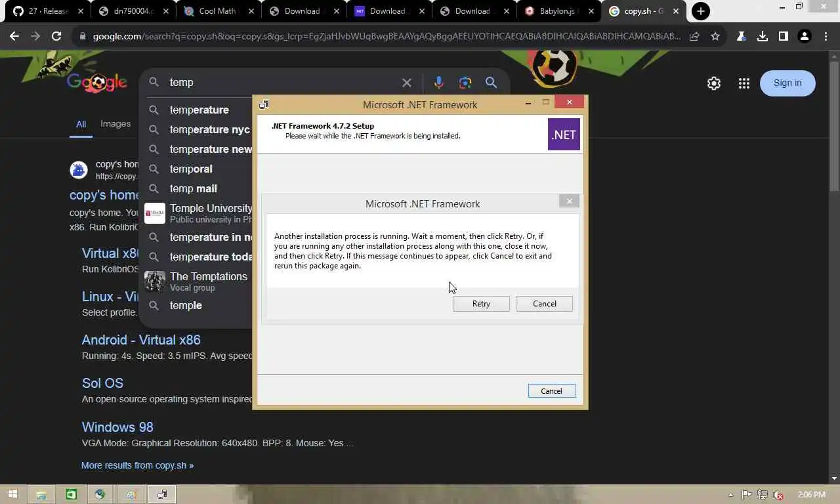Open the All search results tab
The image size is (840, 504).
tap(81, 124)
